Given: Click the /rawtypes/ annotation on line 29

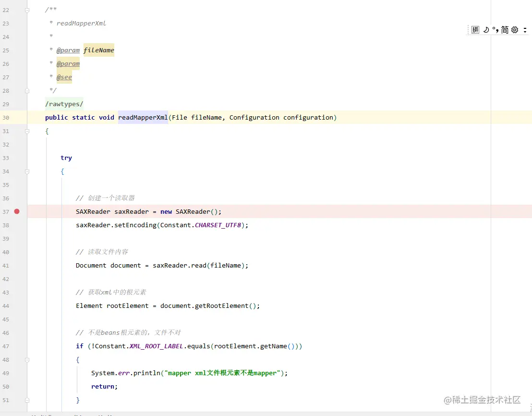Looking at the screenshot, I should point(64,104).
